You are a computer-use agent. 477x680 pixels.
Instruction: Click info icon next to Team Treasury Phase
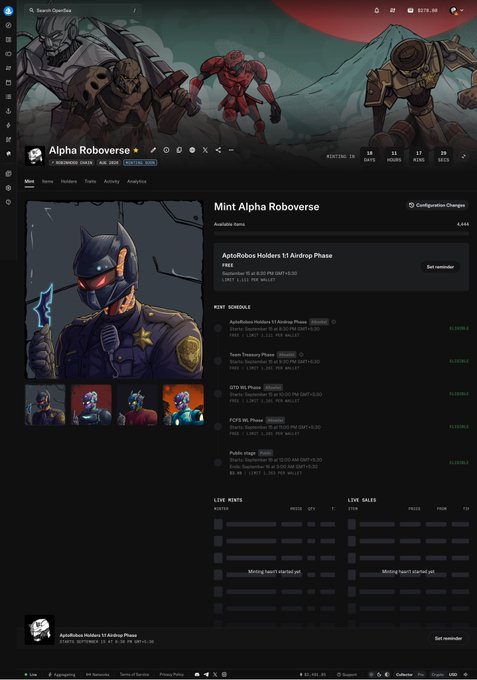click(x=301, y=354)
